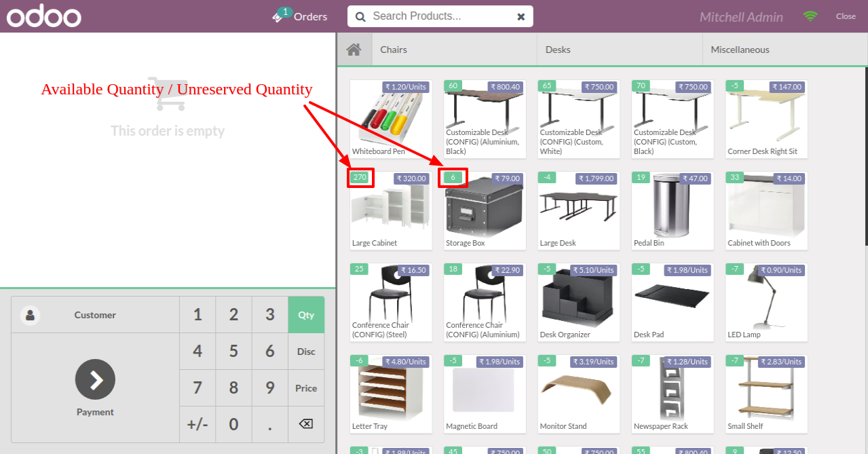Add Storage Box to order
This screenshot has height=454, width=868.
click(x=485, y=210)
